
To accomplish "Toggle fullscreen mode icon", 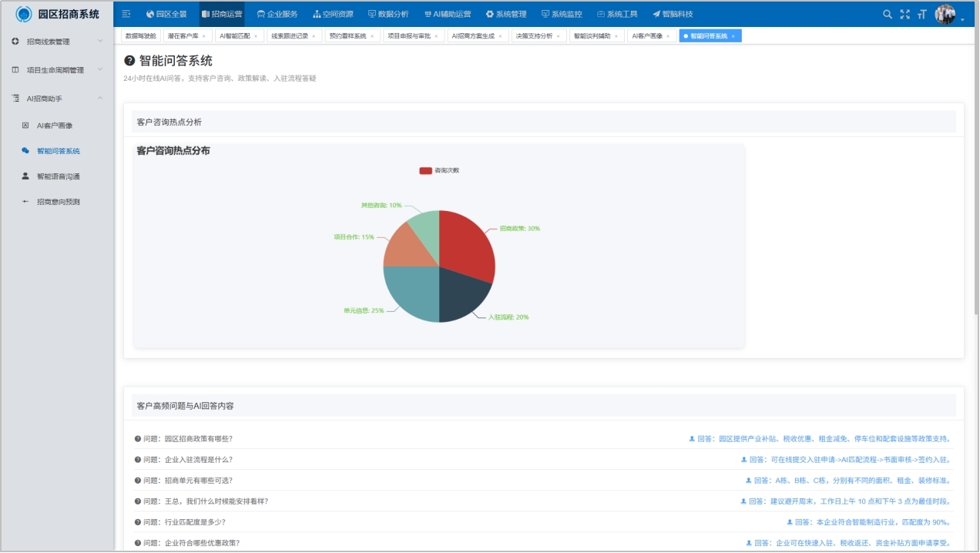I will (x=905, y=14).
